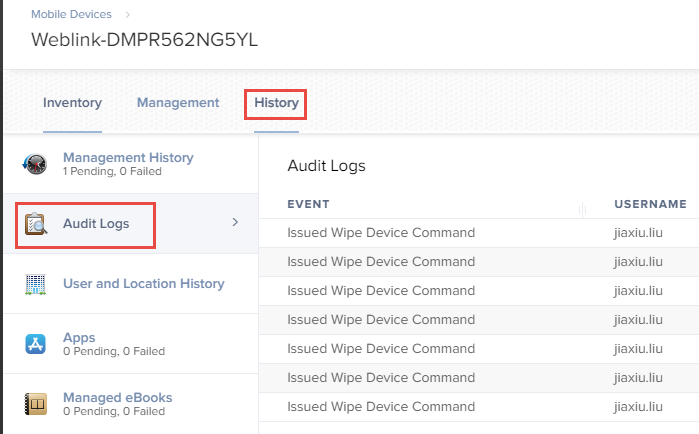Sort by the EVENT column header
699x434 pixels.
(308, 204)
